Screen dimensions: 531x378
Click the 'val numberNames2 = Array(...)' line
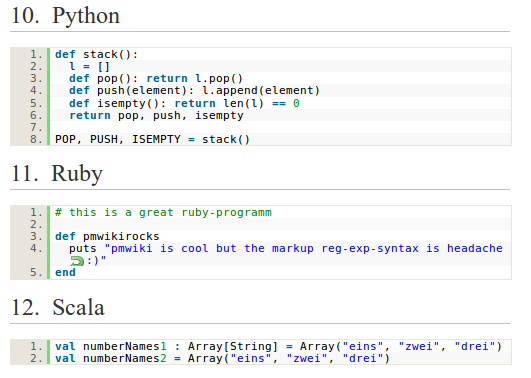pos(222,358)
